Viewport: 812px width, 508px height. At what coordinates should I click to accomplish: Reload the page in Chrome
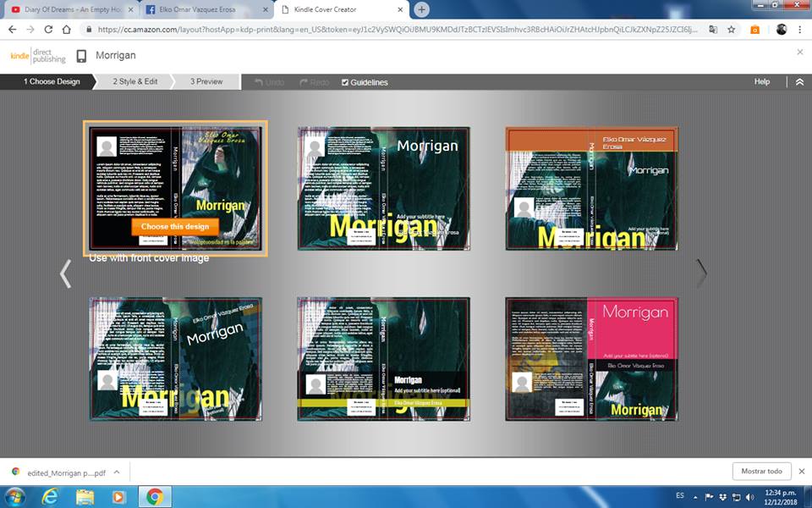pos(48,29)
